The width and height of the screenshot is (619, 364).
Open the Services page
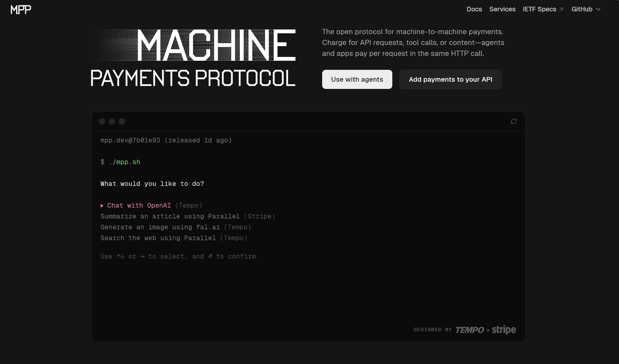pos(502,9)
